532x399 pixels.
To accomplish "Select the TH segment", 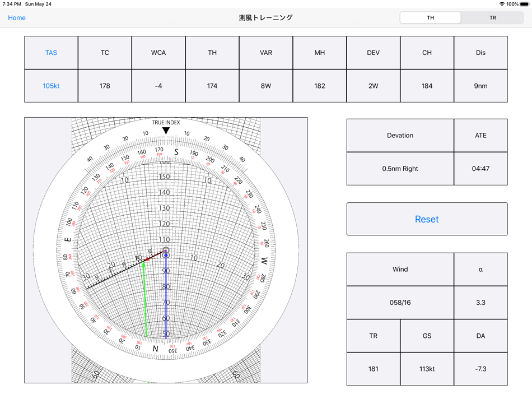I will [430, 18].
